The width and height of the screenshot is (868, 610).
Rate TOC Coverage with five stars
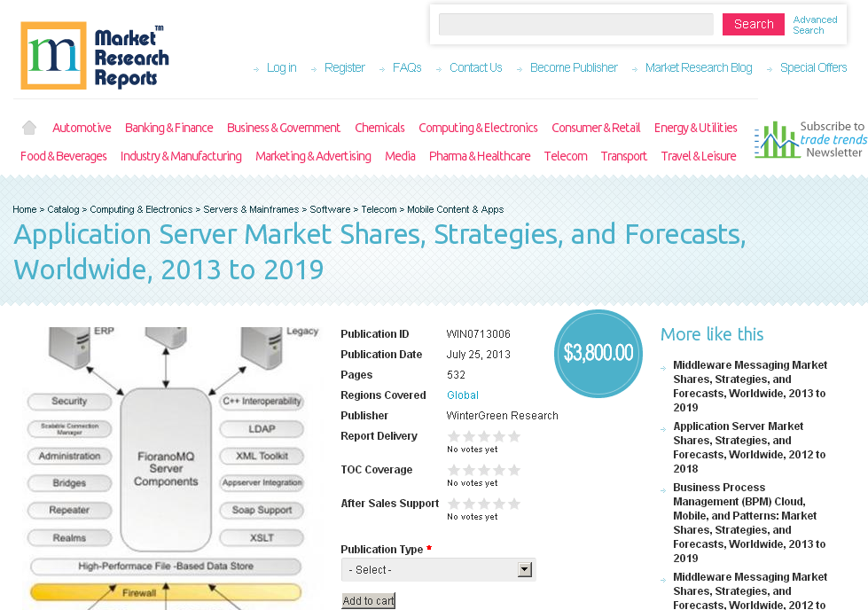point(514,470)
